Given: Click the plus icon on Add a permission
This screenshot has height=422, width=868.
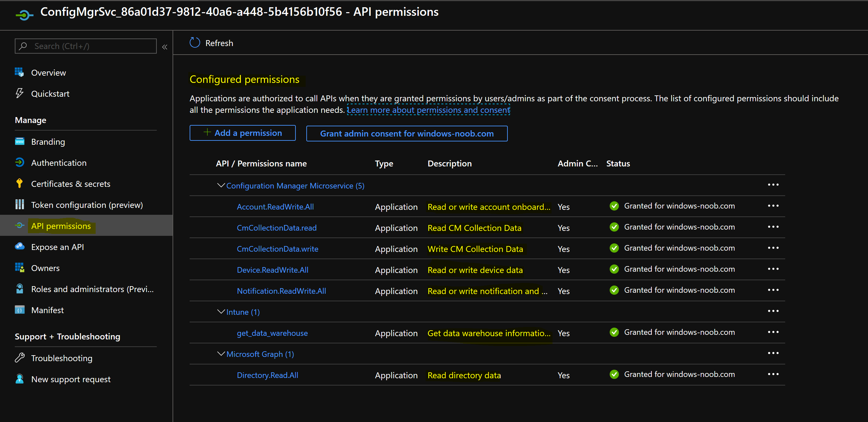Looking at the screenshot, I should click(207, 132).
